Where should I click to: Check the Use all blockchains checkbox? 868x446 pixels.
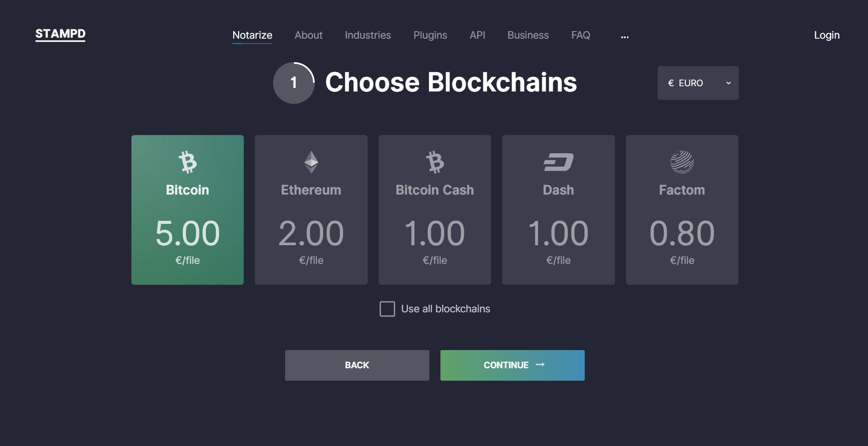387,309
